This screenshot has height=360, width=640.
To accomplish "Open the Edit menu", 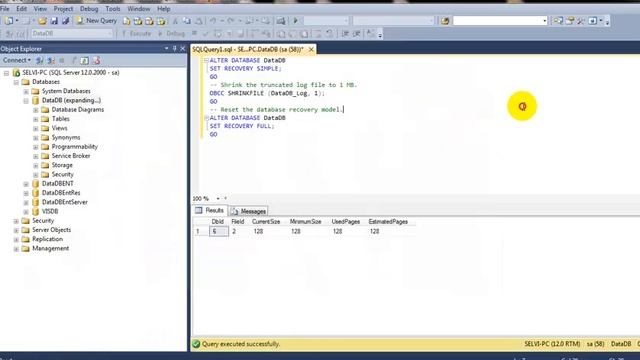I will pos(21,9).
